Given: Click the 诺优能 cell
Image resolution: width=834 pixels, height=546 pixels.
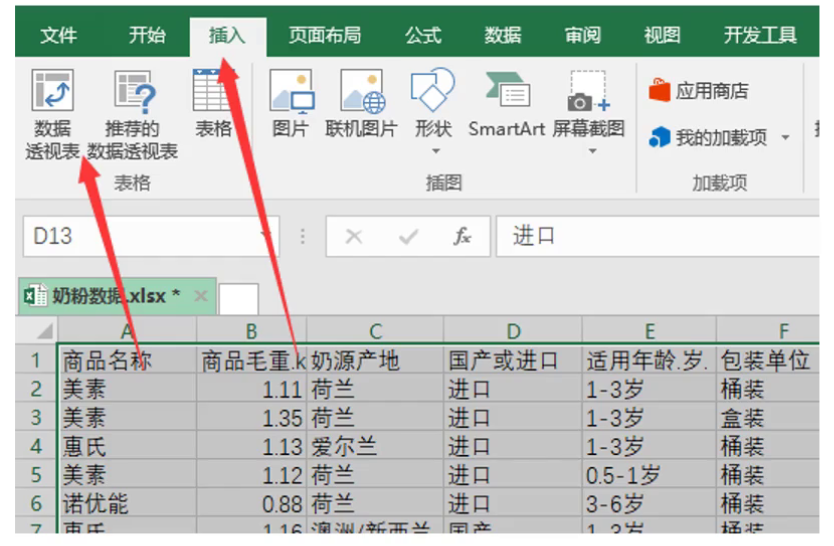Looking at the screenshot, I should [127, 503].
